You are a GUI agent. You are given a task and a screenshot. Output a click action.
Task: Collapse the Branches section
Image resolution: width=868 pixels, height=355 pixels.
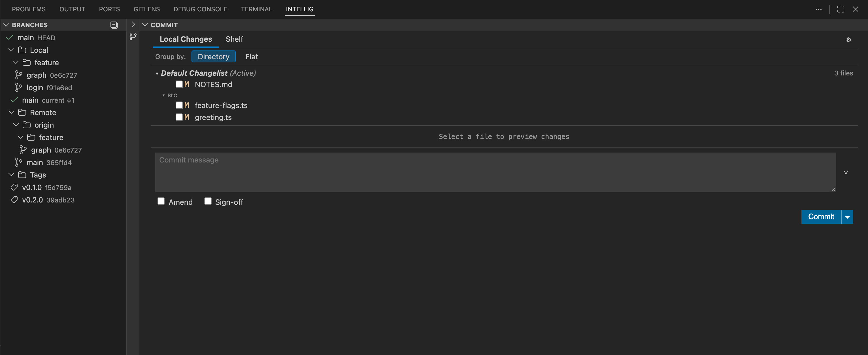(6, 25)
